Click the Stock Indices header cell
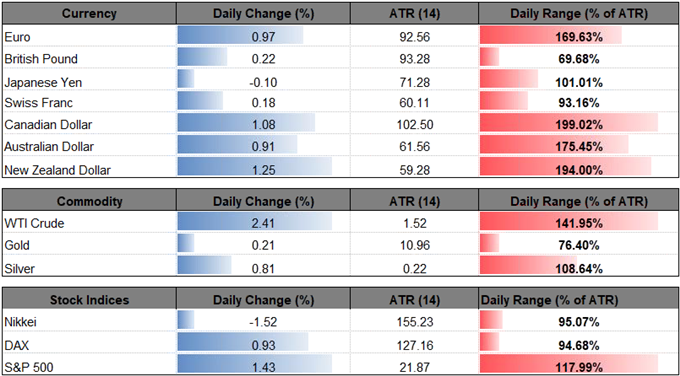The height and width of the screenshot is (376, 680). point(89,300)
